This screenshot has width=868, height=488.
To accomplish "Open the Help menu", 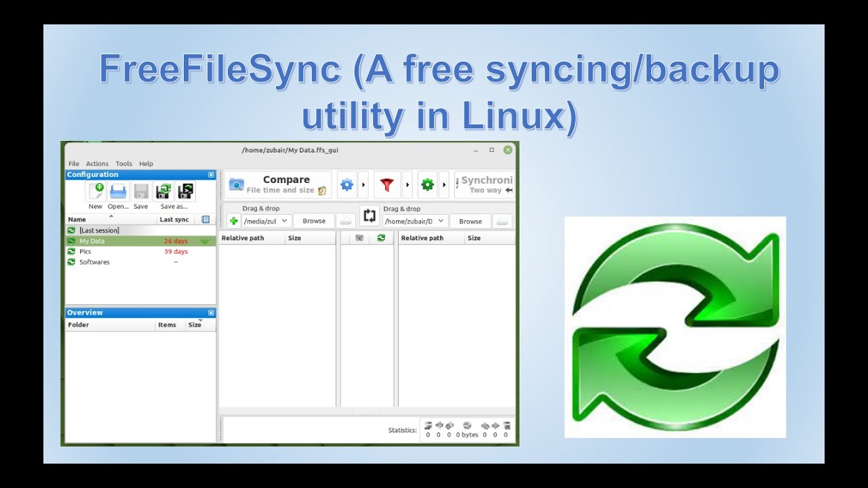I will click(x=146, y=164).
